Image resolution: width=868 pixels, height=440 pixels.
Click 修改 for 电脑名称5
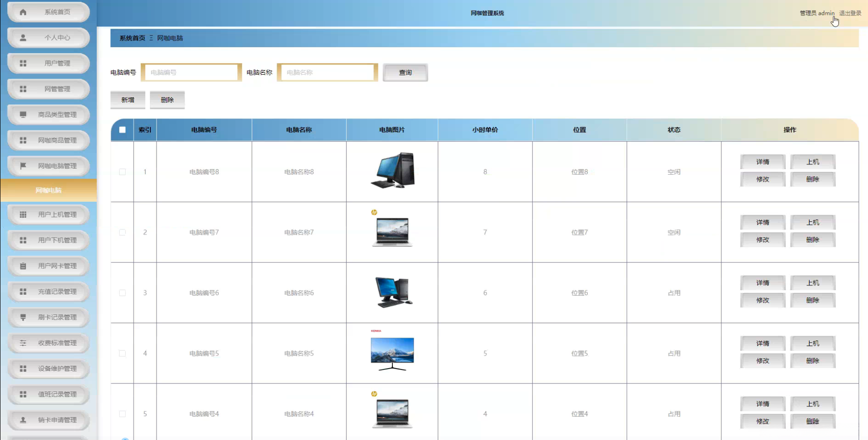click(x=763, y=361)
